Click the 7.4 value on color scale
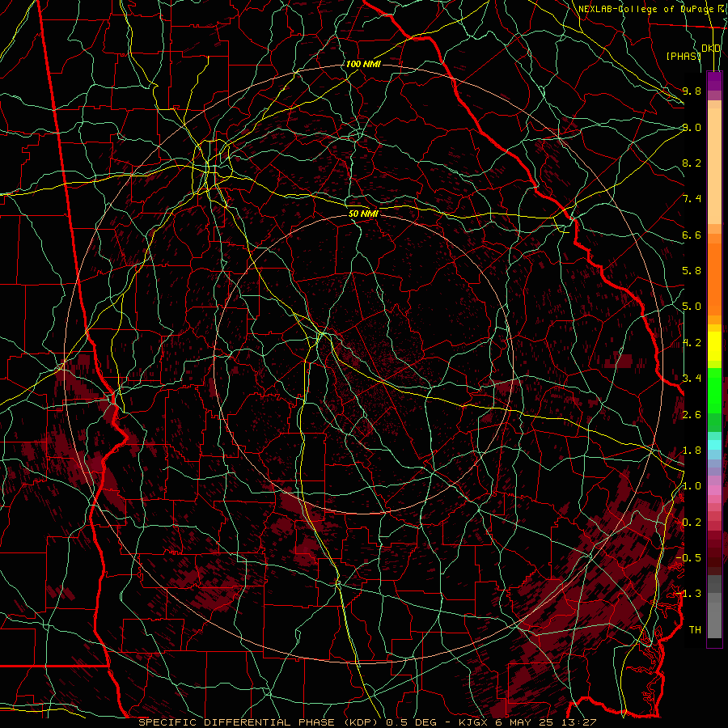Viewport: 728px width, 728px height. [x=692, y=199]
